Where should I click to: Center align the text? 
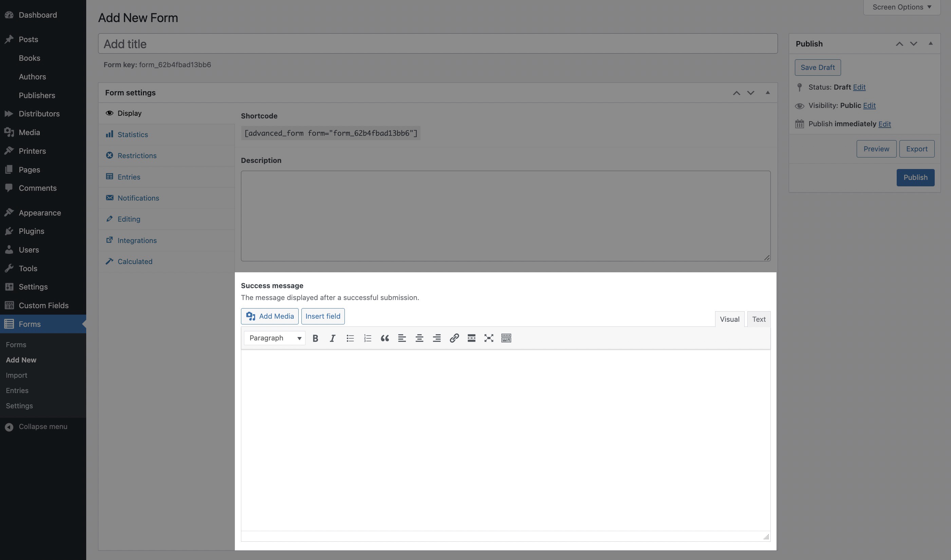[x=419, y=338]
